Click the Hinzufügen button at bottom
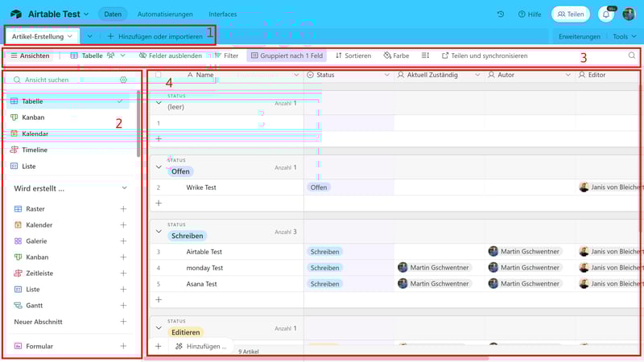 click(x=201, y=347)
